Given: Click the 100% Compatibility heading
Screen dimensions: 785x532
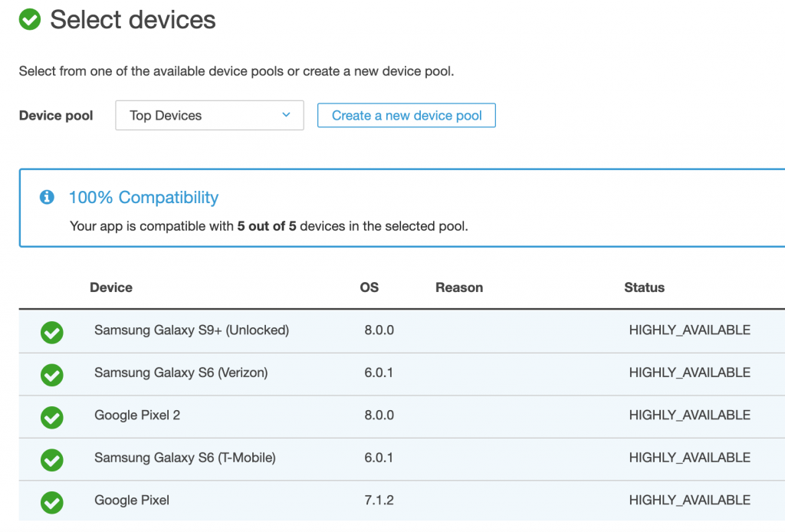Looking at the screenshot, I should click(x=143, y=198).
